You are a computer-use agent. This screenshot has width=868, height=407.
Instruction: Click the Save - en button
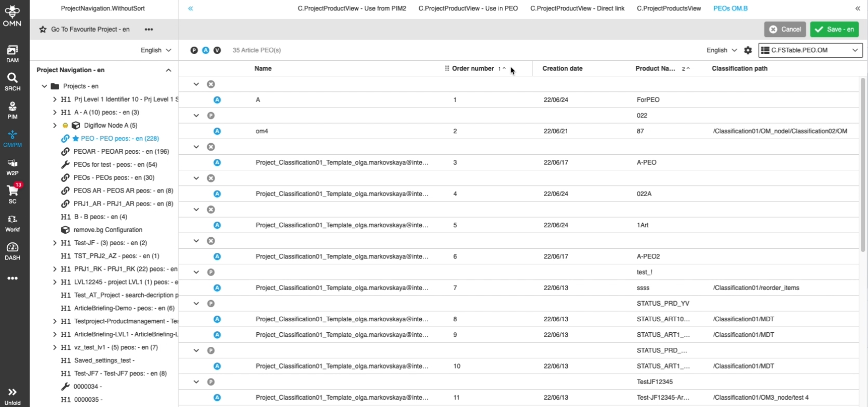pyautogui.click(x=834, y=30)
